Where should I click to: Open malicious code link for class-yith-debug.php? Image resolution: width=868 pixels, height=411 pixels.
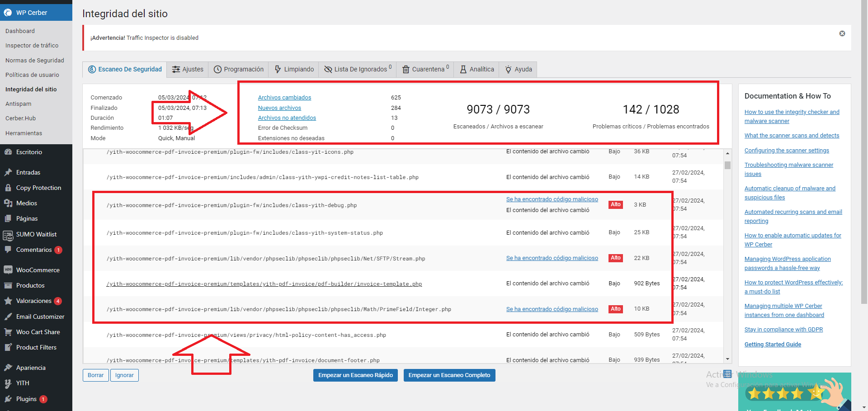coord(552,199)
